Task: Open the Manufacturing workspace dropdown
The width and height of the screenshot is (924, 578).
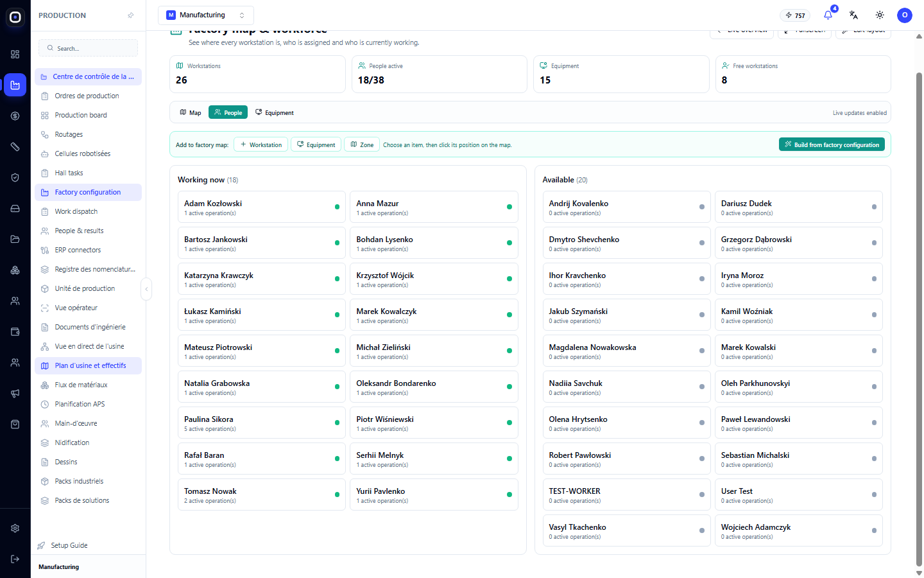Action: [206, 15]
